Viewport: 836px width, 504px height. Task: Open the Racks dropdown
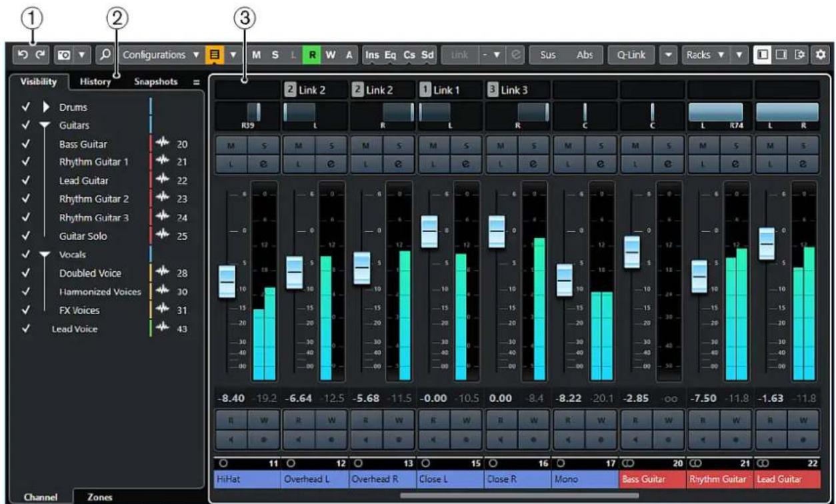click(705, 54)
